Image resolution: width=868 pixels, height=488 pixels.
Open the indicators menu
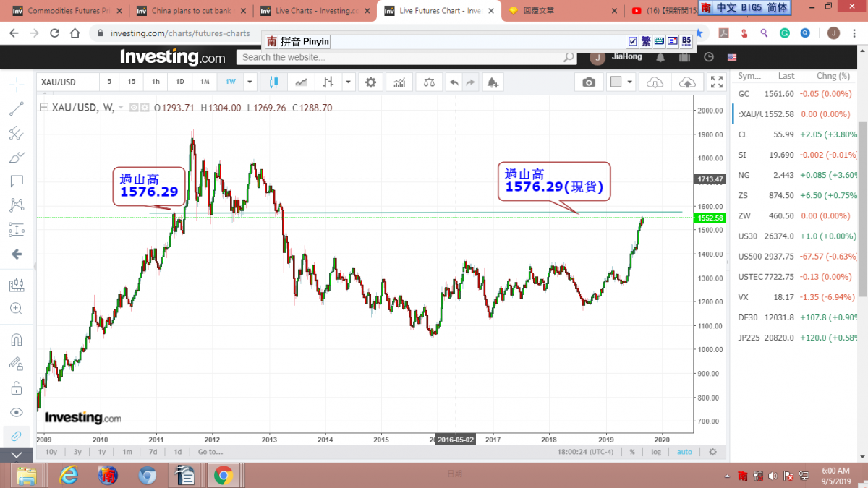(x=399, y=82)
